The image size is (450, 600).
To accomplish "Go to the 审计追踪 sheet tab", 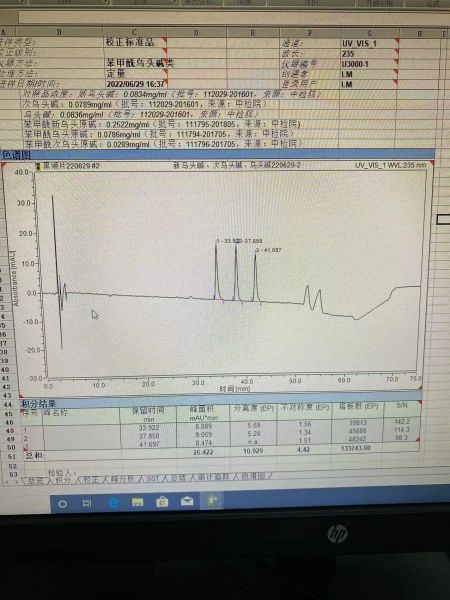I will click(210, 477).
